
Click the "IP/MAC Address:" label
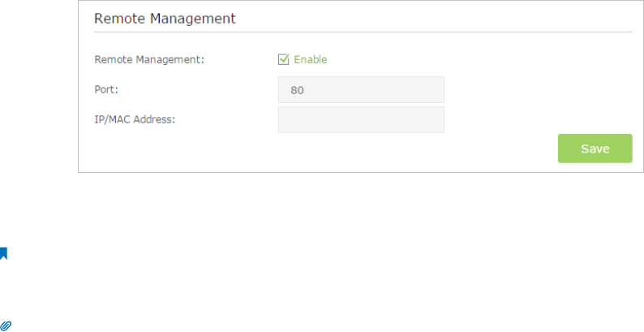point(135,119)
